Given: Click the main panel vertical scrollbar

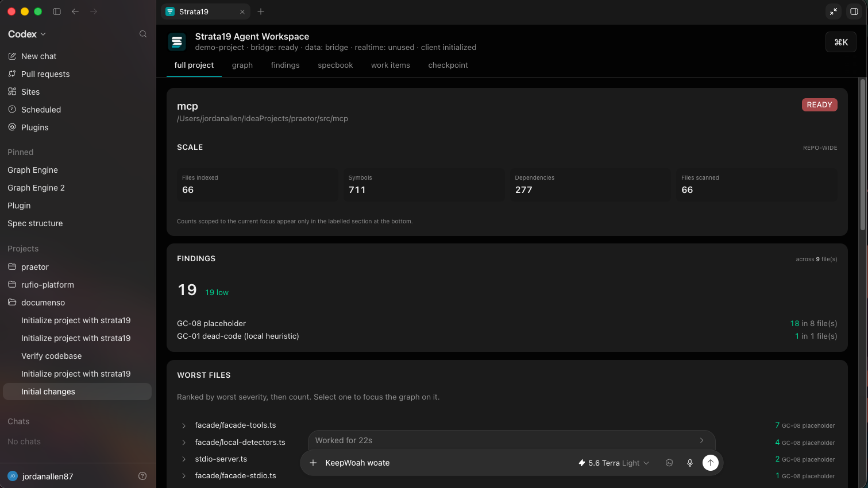Looking at the screenshot, I should click(862, 155).
